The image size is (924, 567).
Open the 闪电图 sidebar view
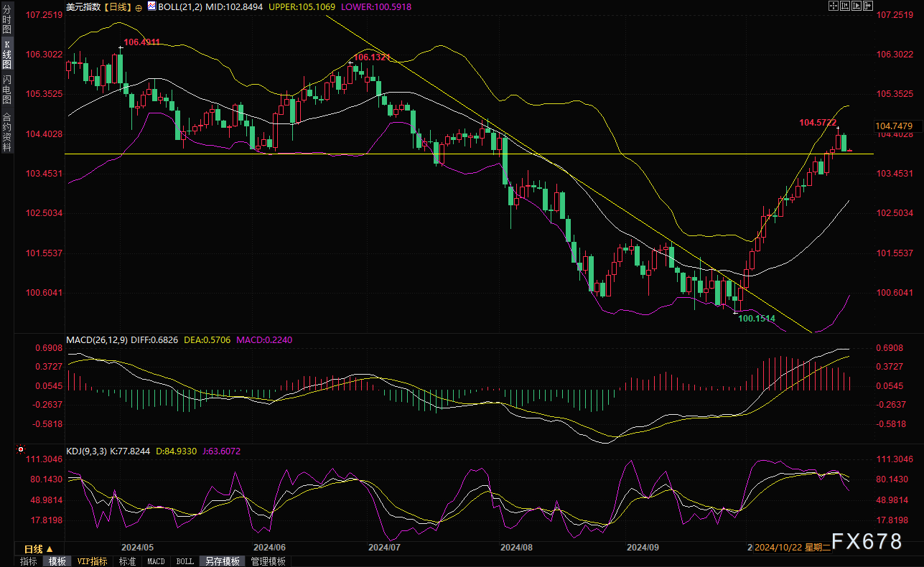[x=6, y=89]
